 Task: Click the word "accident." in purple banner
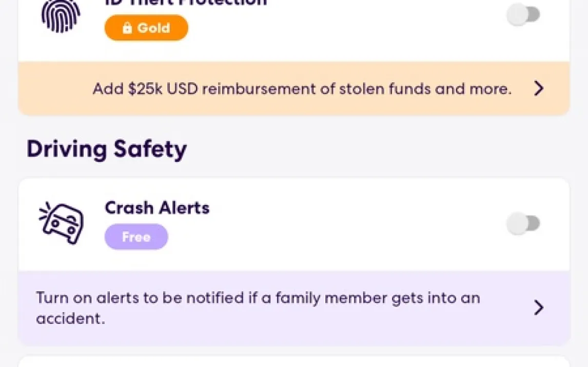tap(70, 318)
